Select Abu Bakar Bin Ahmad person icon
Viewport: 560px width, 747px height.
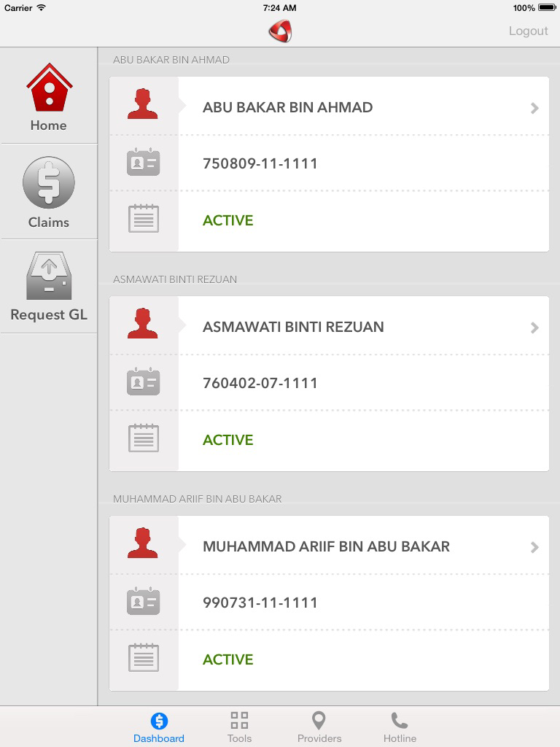tap(142, 104)
